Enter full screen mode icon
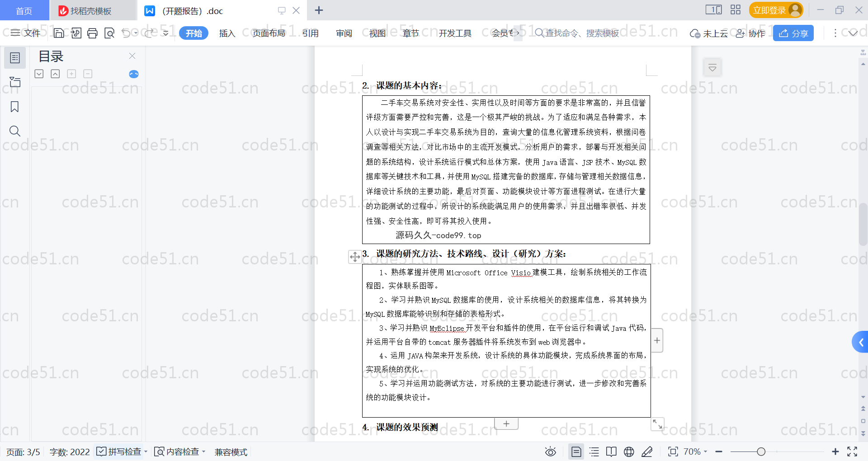Screen dimensions: 868x461 click(x=852, y=452)
